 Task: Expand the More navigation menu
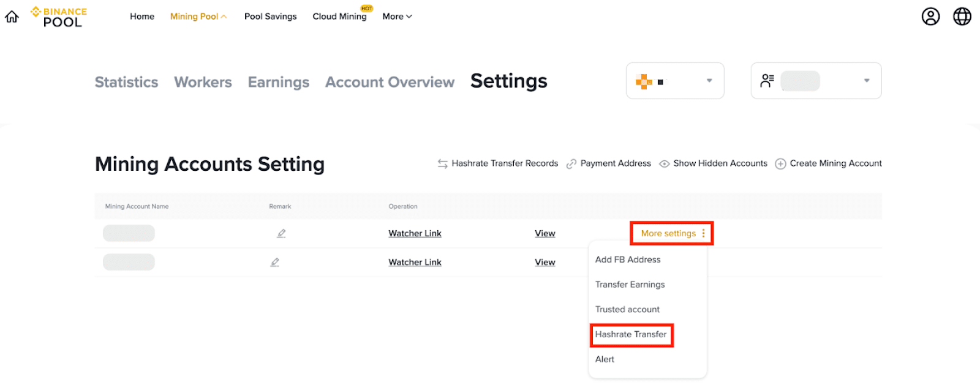point(397,17)
